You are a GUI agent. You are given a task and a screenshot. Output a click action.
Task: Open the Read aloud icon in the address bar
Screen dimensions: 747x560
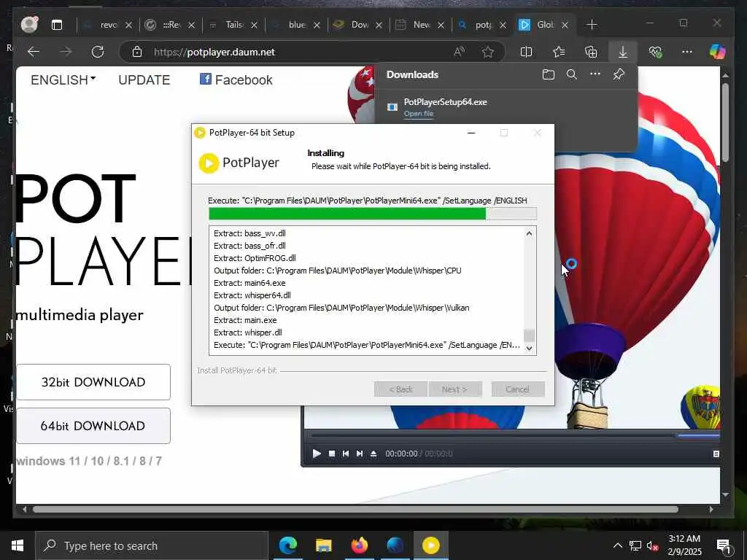pos(460,52)
